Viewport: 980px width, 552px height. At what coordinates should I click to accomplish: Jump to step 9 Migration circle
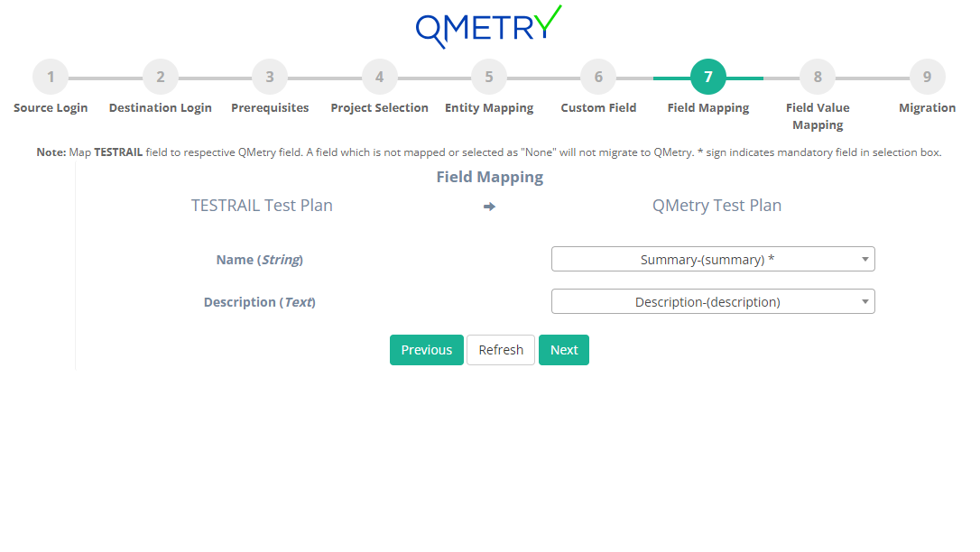tap(928, 77)
